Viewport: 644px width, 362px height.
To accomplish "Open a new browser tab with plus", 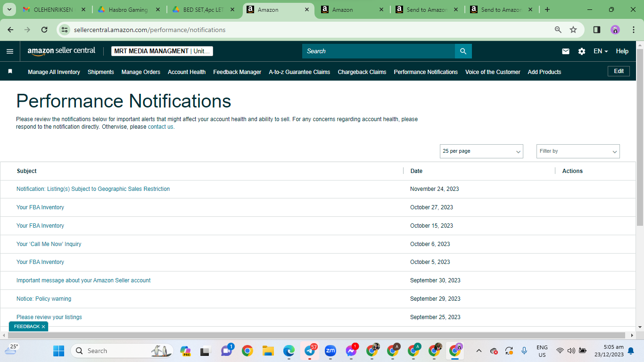I will tap(547, 9).
